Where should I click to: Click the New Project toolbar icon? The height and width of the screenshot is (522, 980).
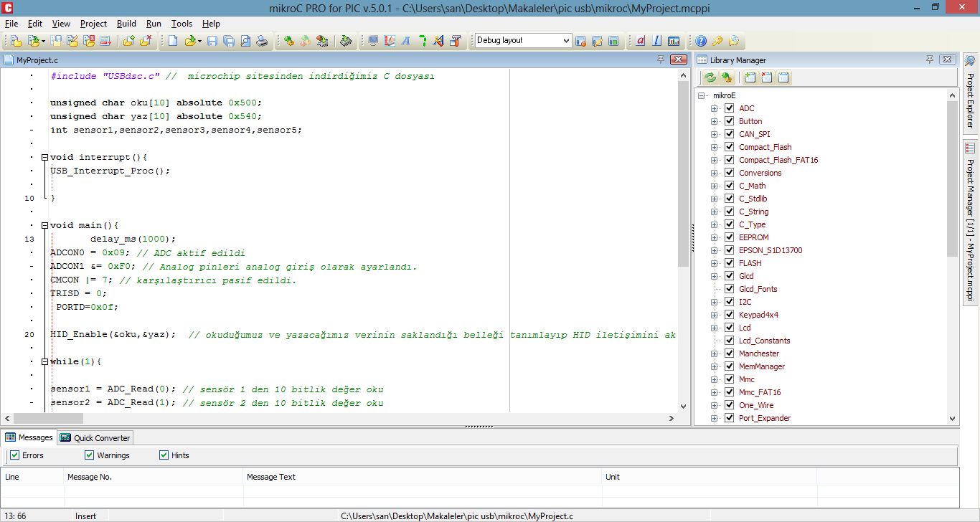click(16, 41)
